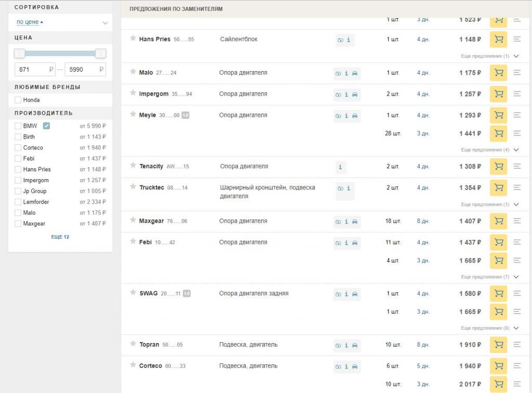Star the Malo offer row
This screenshot has height=393, width=532.
click(x=133, y=72)
